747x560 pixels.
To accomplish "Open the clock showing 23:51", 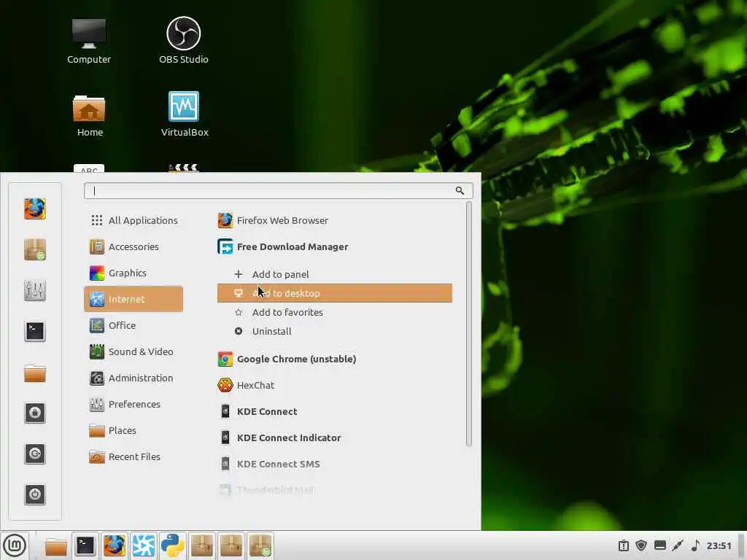I will tap(719, 545).
